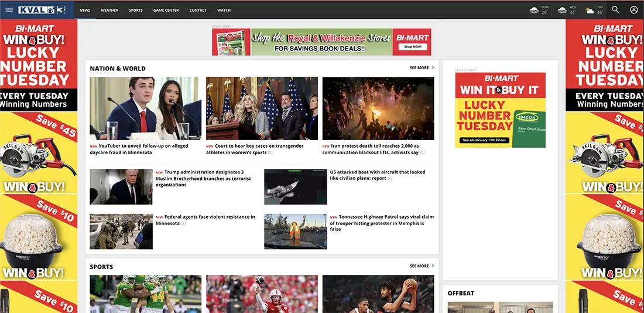Open basketball player sports thumbnail
This screenshot has width=644, height=313.
pyautogui.click(x=378, y=294)
